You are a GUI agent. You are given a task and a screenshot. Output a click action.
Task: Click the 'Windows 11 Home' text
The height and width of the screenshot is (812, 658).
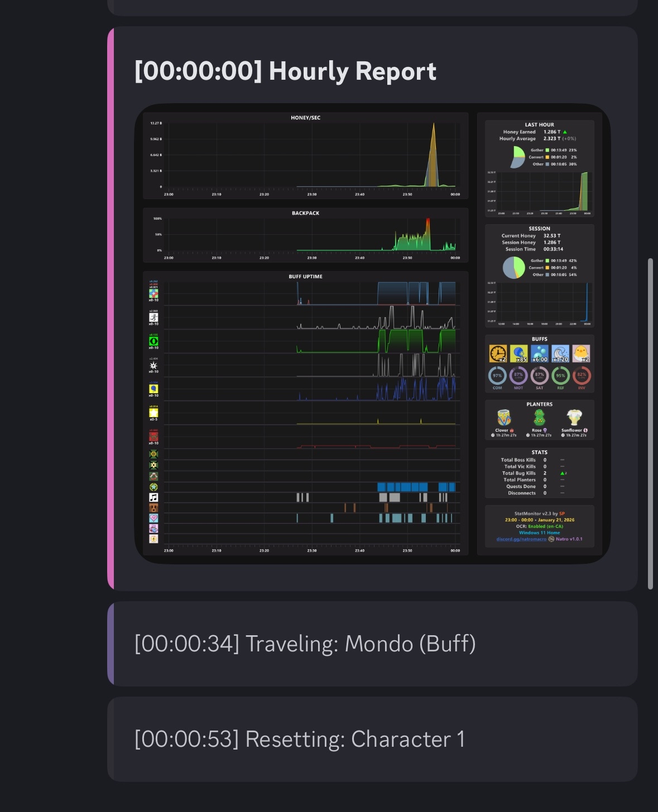tap(540, 533)
